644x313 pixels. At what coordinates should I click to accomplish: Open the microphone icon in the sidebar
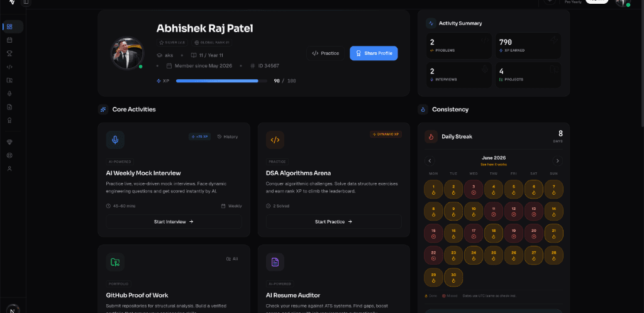click(x=10, y=94)
